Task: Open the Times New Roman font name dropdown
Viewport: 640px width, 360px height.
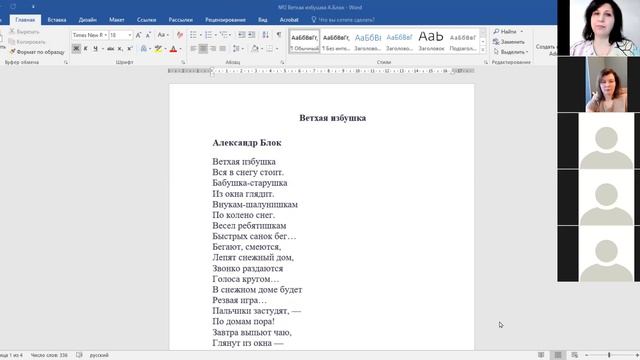Action: pyautogui.click(x=106, y=35)
